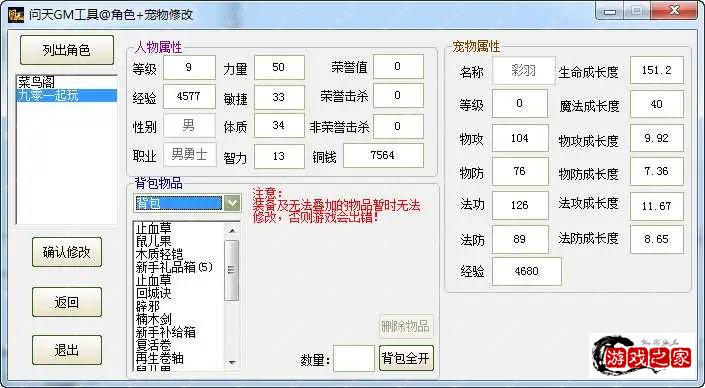Click the 数量 input field
Viewport: 705px width, 388px height.
pyautogui.click(x=354, y=358)
